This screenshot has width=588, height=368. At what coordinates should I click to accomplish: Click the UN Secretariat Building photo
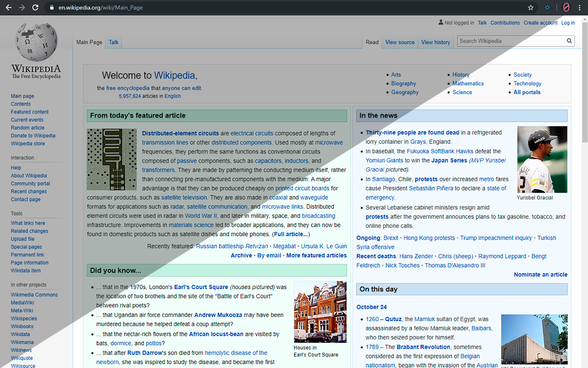point(534,339)
